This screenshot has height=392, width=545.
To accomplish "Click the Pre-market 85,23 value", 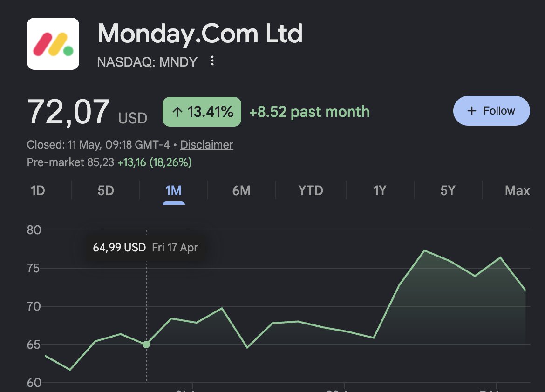I will tap(70, 162).
